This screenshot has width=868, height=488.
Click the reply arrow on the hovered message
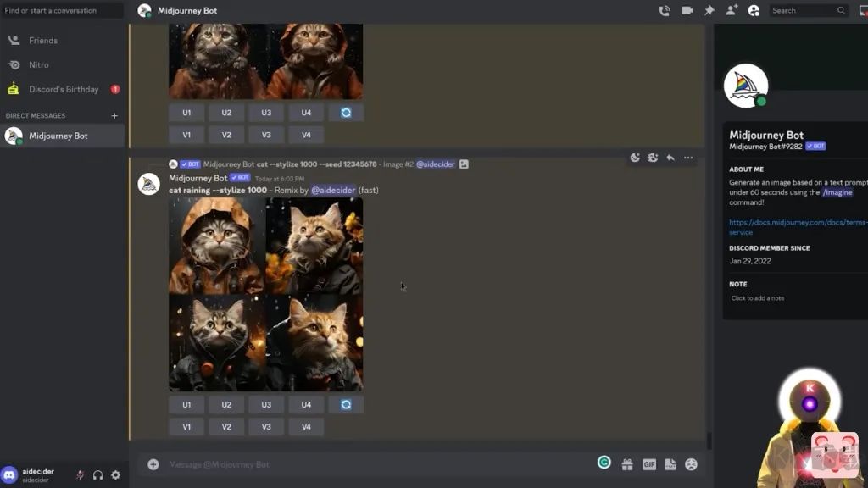tap(670, 158)
